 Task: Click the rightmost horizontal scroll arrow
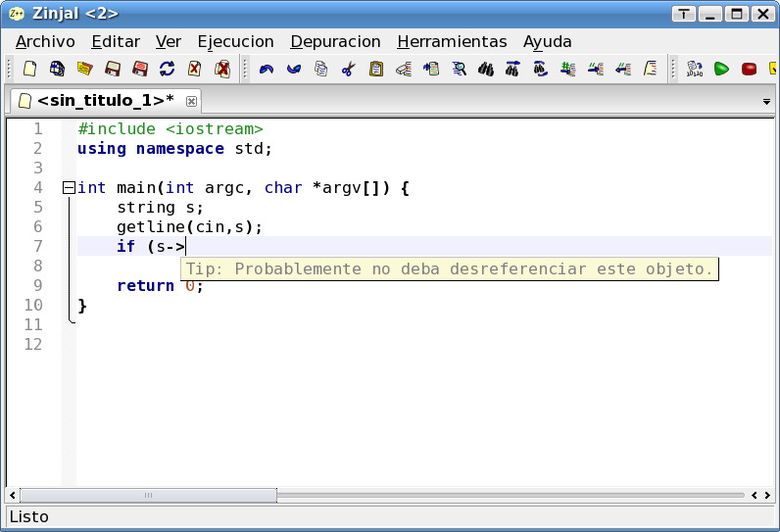click(x=767, y=495)
